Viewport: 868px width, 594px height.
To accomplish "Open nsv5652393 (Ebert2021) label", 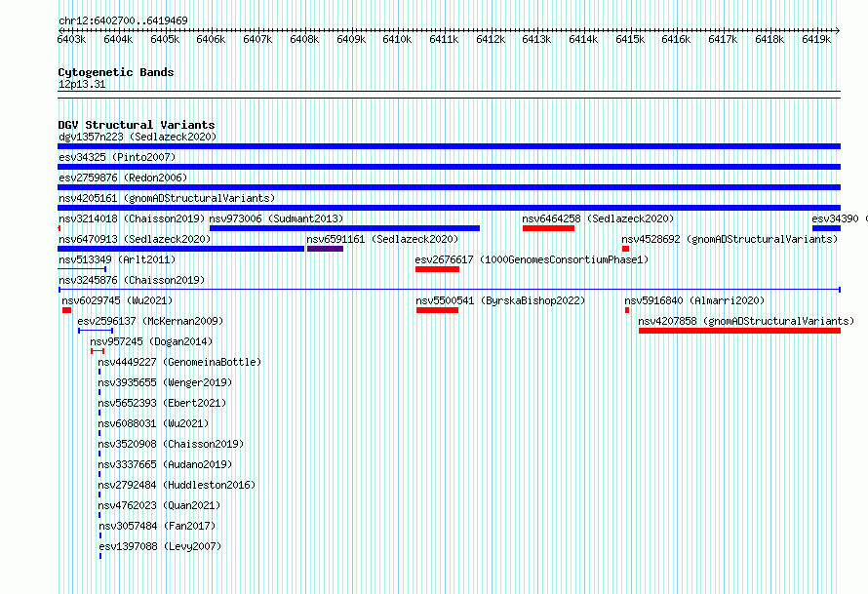I will pyautogui.click(x=162, y=403).
